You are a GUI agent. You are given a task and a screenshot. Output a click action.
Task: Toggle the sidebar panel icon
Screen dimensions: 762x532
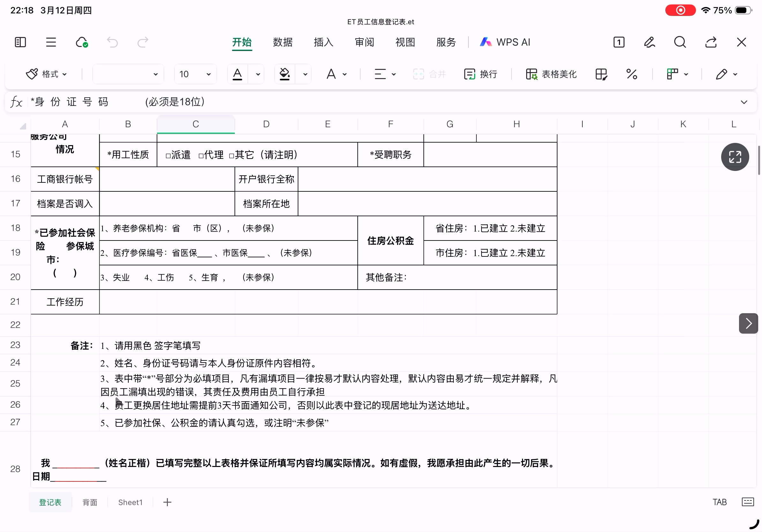pos(20,42)
